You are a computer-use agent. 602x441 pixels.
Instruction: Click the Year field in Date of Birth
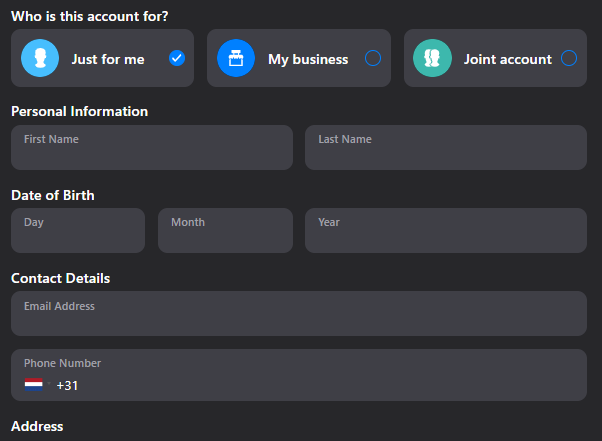tap(445, 231)
